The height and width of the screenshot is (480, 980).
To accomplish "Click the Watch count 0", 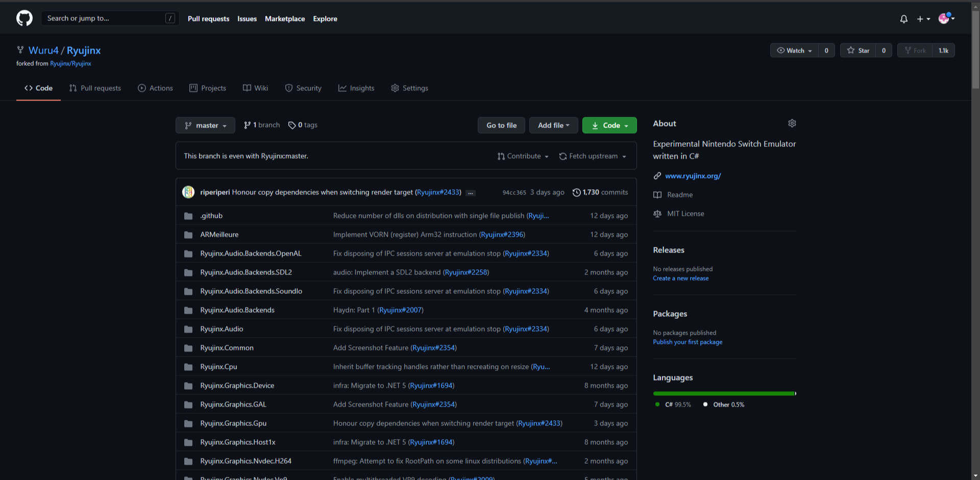I will coord(826,50).
